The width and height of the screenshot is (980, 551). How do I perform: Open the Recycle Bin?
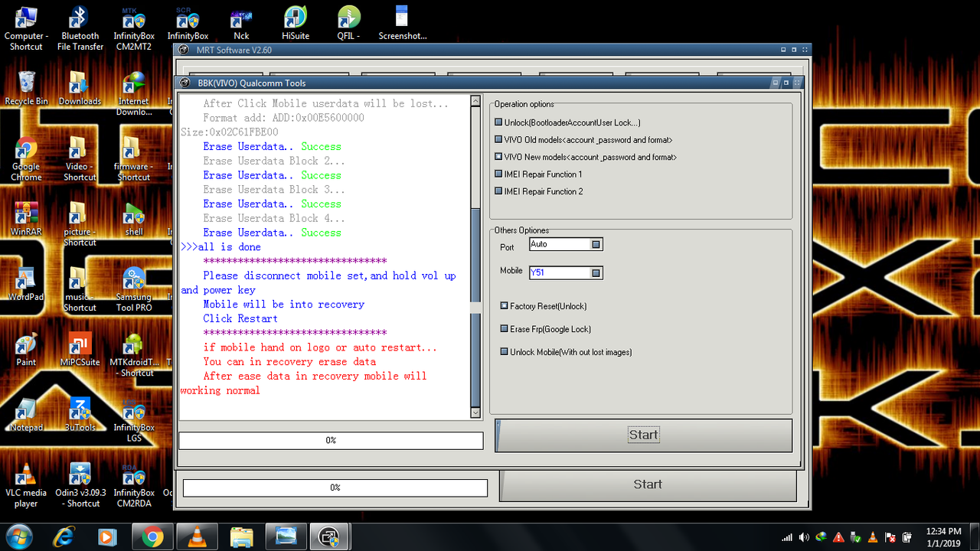click(x=26, y=88)
